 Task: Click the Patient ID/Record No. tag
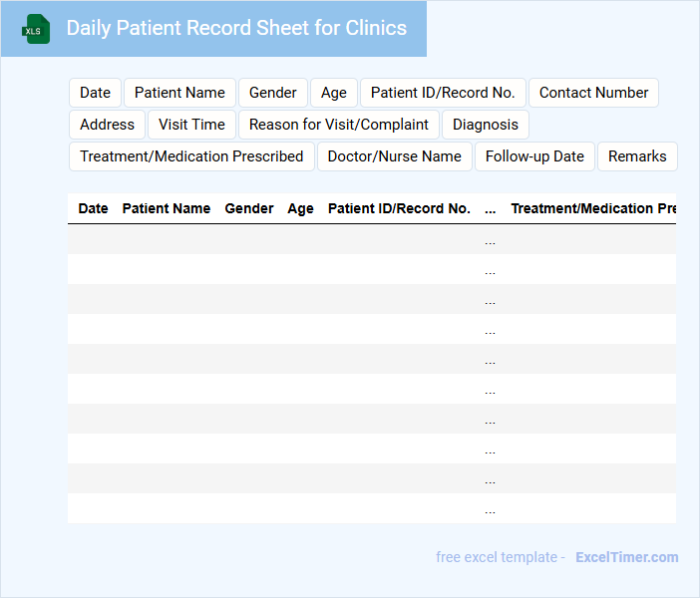point(443,93)
